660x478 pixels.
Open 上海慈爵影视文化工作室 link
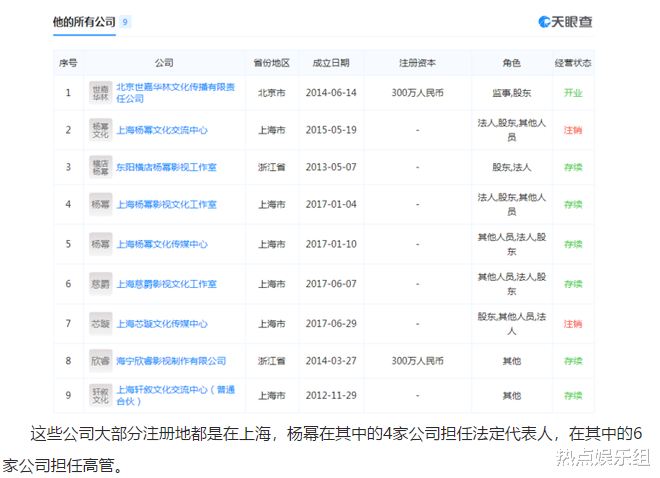click(167, 284)
